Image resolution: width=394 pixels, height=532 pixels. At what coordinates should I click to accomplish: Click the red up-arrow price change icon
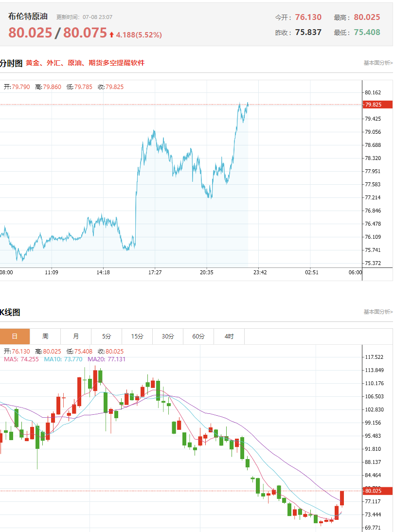(x=112, y=35)
